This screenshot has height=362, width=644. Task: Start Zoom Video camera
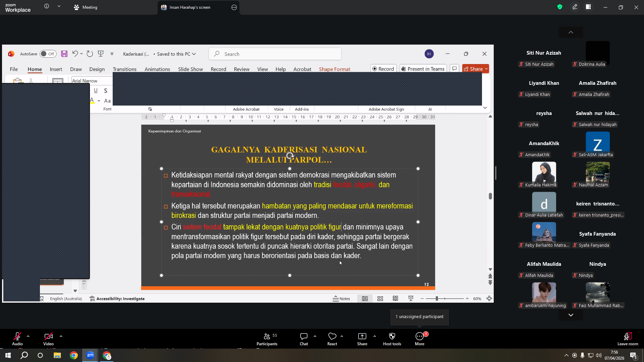tap(48, 339)
